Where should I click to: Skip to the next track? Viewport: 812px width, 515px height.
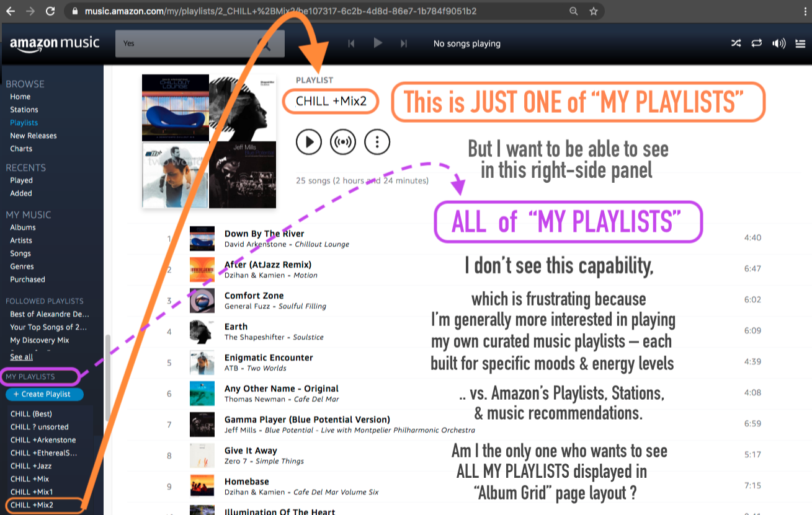coord(404,43)
